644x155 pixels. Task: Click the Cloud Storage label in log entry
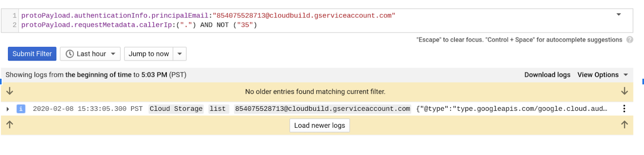176,109
